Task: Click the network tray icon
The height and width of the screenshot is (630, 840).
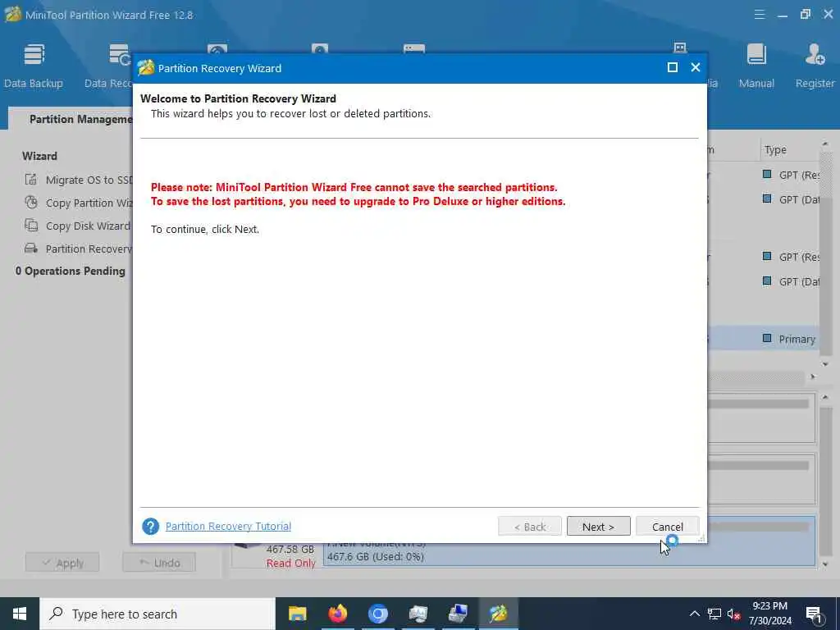Action: [x=714, y=614]
